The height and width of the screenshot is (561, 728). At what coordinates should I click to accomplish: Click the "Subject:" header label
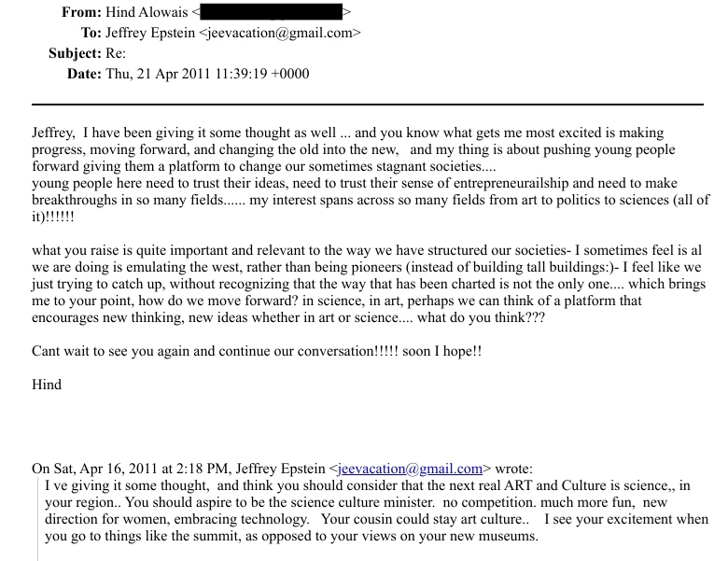(x=75, y=53)
